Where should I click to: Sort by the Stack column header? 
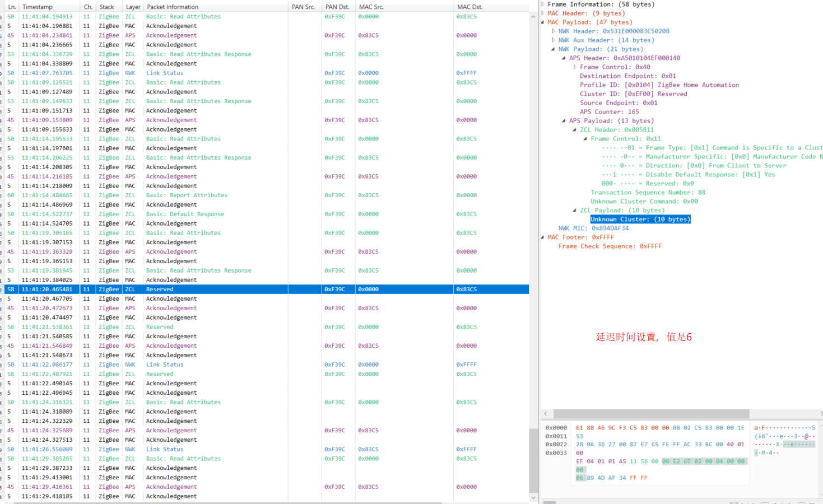tap(109, 7)
